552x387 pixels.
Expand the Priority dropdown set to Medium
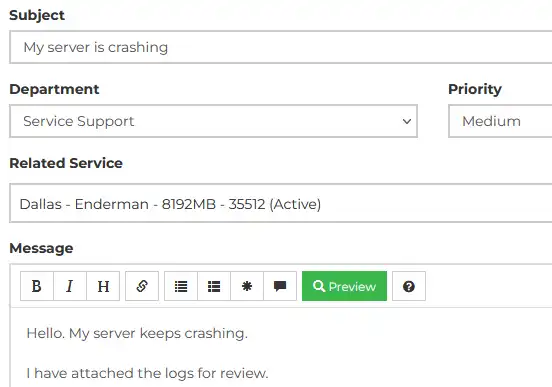500,121
